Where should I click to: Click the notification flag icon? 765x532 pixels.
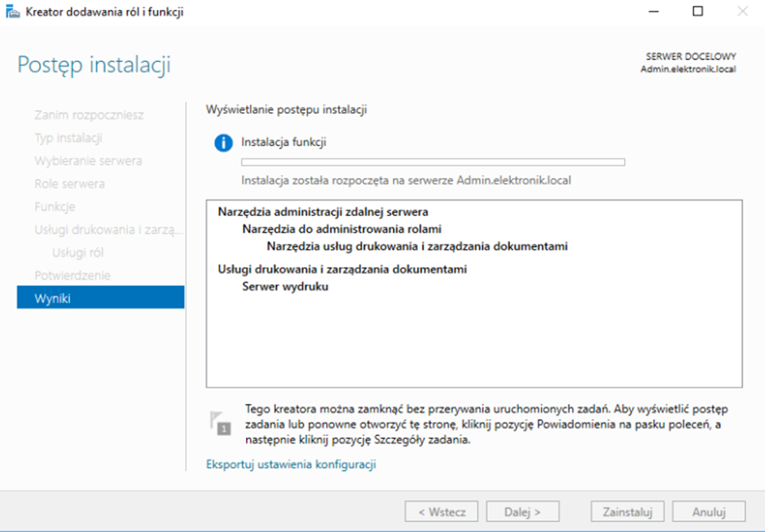pyautogui.click(x=218, y=422)
